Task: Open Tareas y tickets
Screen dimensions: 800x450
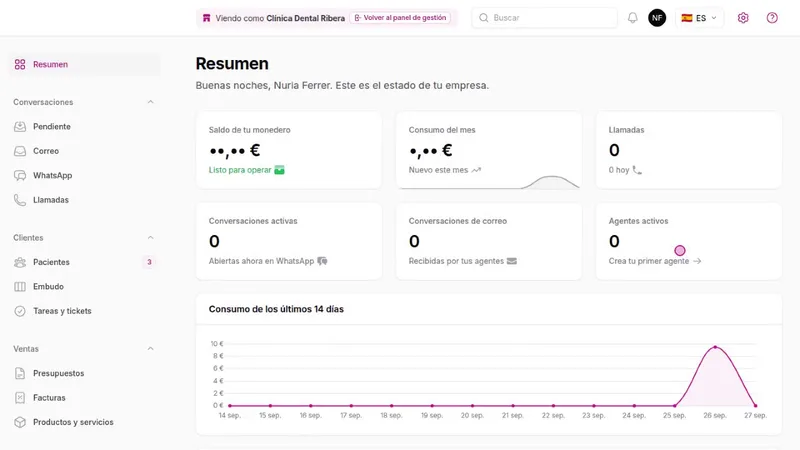Action: coord(84,311)
